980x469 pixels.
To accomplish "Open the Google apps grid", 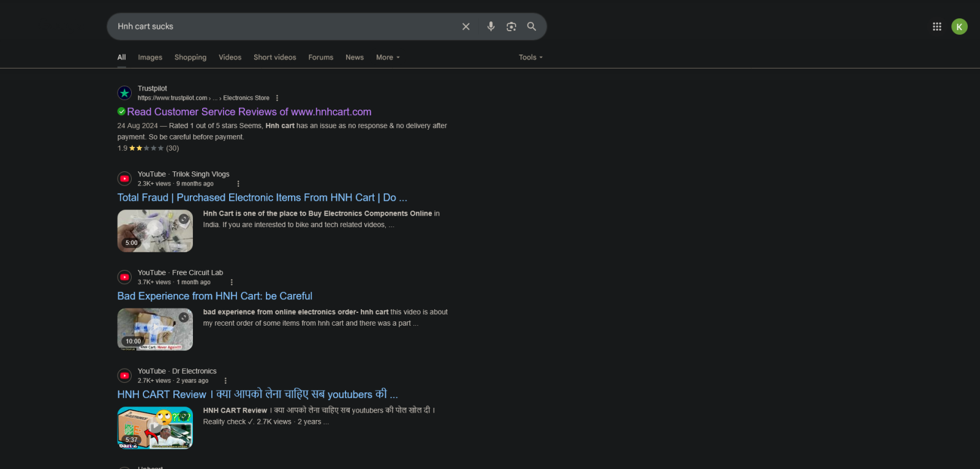I will click(x=937, y=26).
